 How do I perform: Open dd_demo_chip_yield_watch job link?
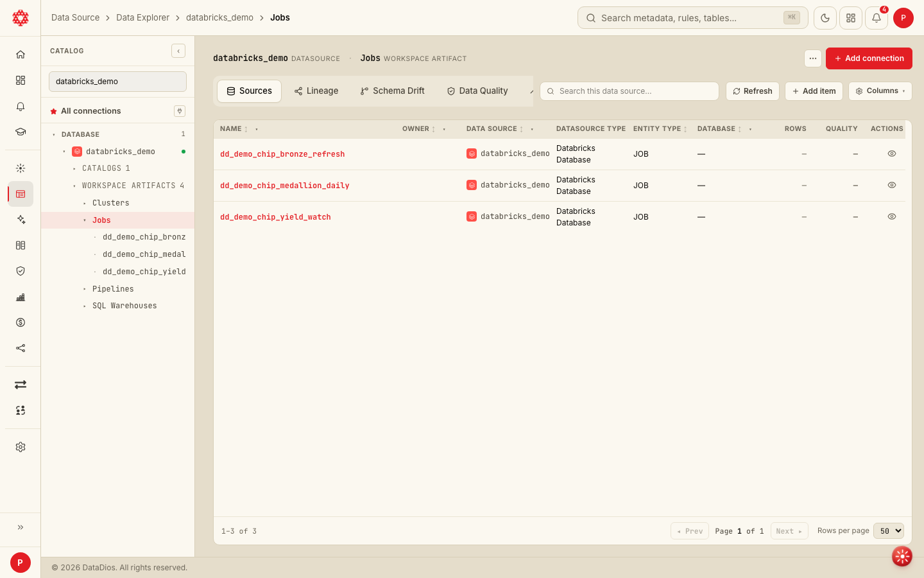click(275, 217)
